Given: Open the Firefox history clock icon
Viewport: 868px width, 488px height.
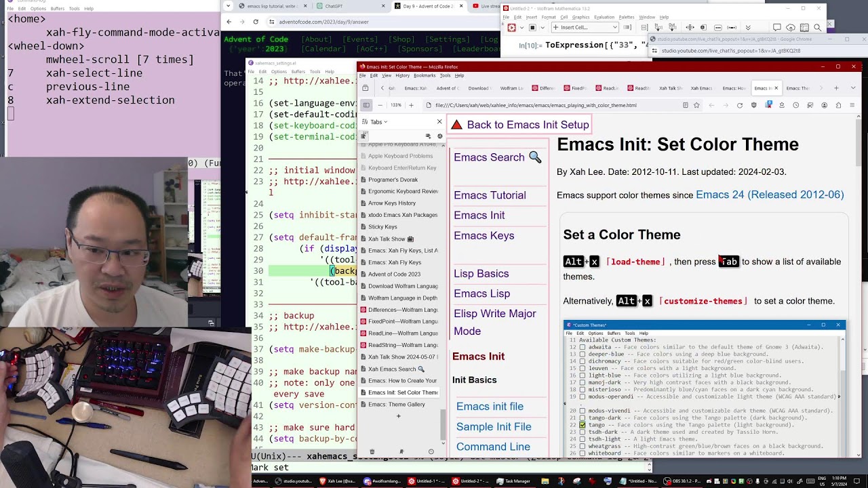Looking at the screenshot, I should coord(796,105).
